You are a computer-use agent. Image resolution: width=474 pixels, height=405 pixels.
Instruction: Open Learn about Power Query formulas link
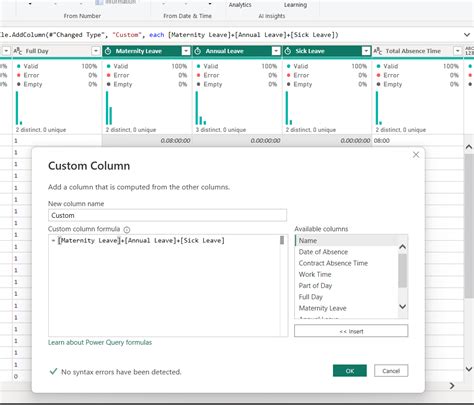click(100, 342)
